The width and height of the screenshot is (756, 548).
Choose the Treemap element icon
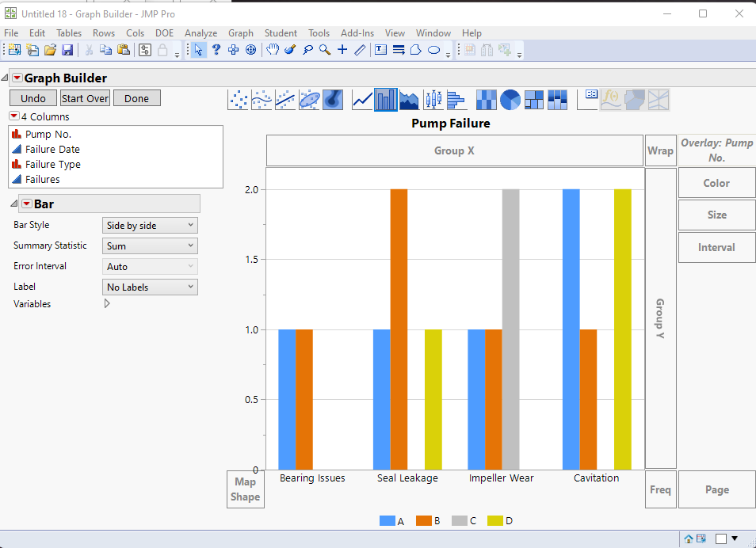tap(534, 100)
